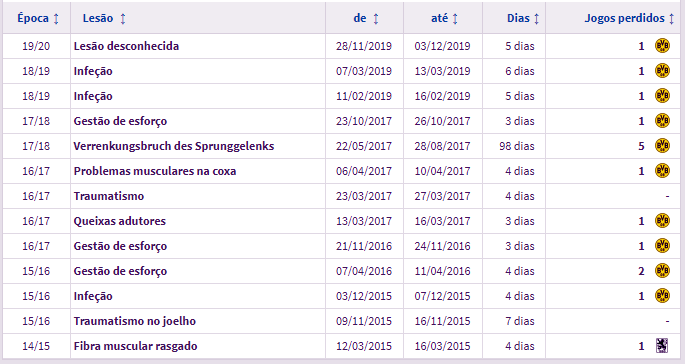Click Dortmund crest in 07/03/2019 Infeção row
685x364 pixels.
tap(662, 71)
